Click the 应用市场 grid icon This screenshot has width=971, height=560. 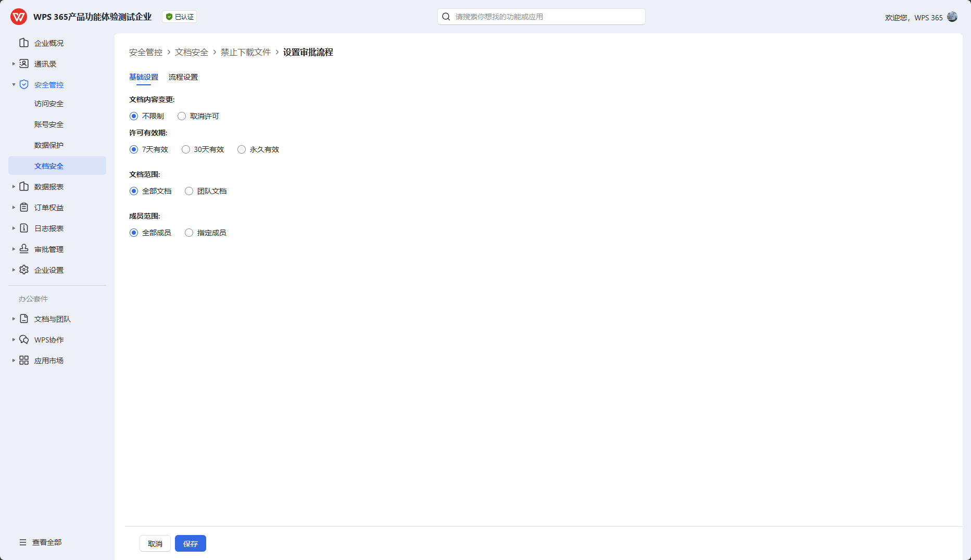click(24, 360)
